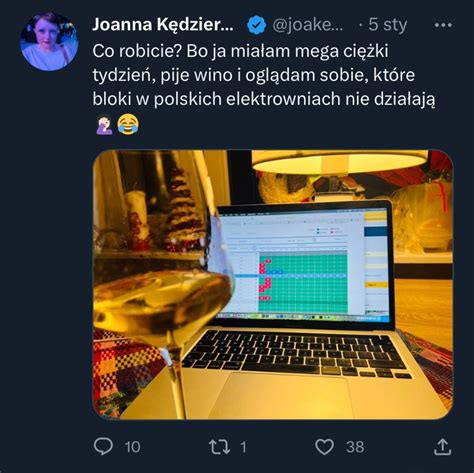474x473 pixels.
Task: Open tweet text starting 'Co robicie?'
Action: pyautogui.click(x=264, y=75)
